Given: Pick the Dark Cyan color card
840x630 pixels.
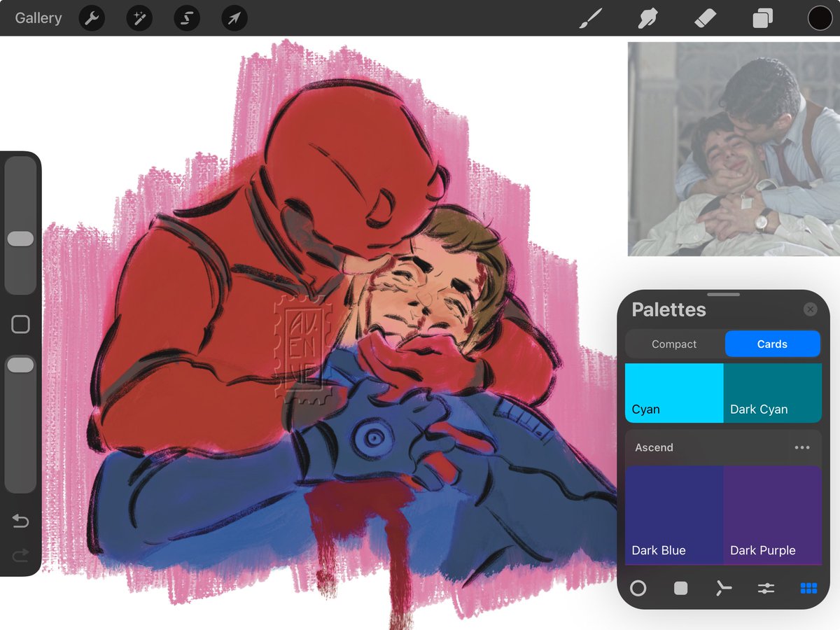Looking at the screenshot, I should click(x=772, y=393).
